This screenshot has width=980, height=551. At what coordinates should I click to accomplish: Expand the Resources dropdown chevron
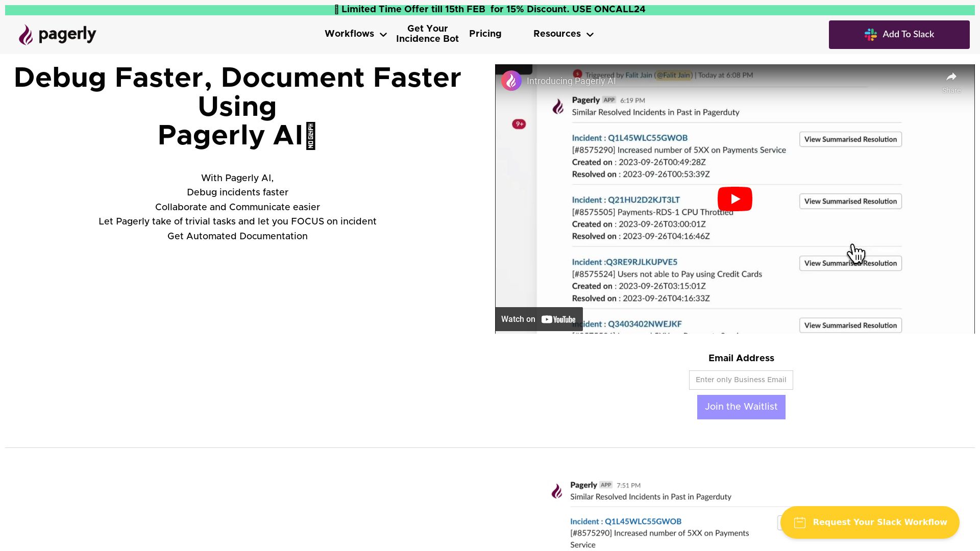coord(590,35)
